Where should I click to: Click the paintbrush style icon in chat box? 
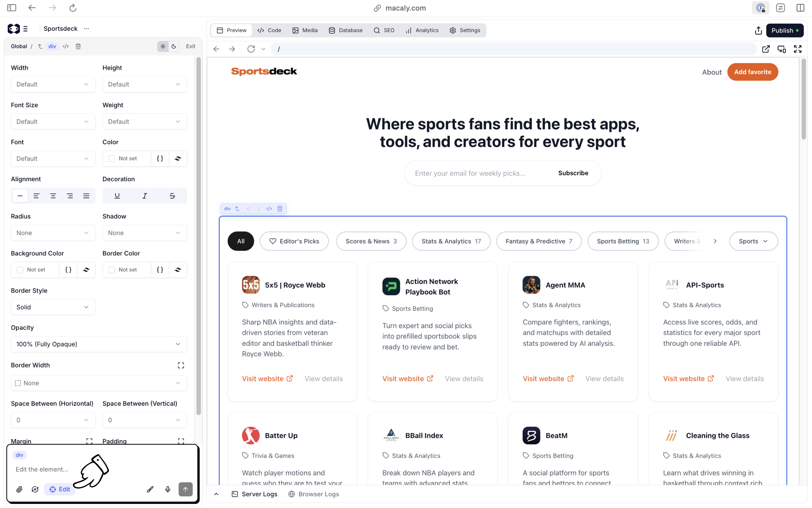tap(150, 489)
